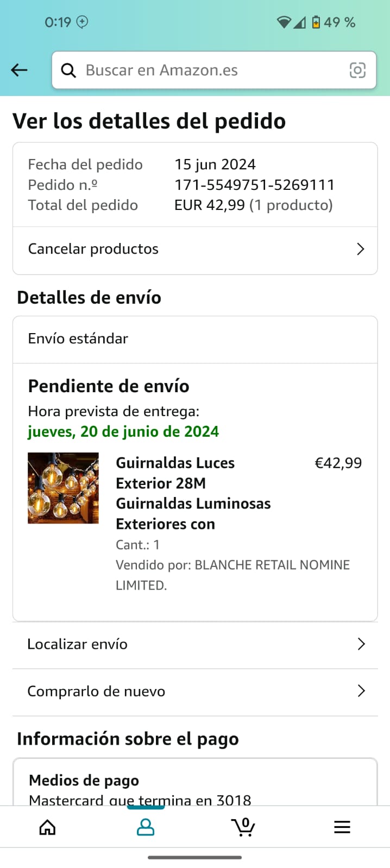
Task: Select the Cancelar productos option
Action: coord(195,250)
